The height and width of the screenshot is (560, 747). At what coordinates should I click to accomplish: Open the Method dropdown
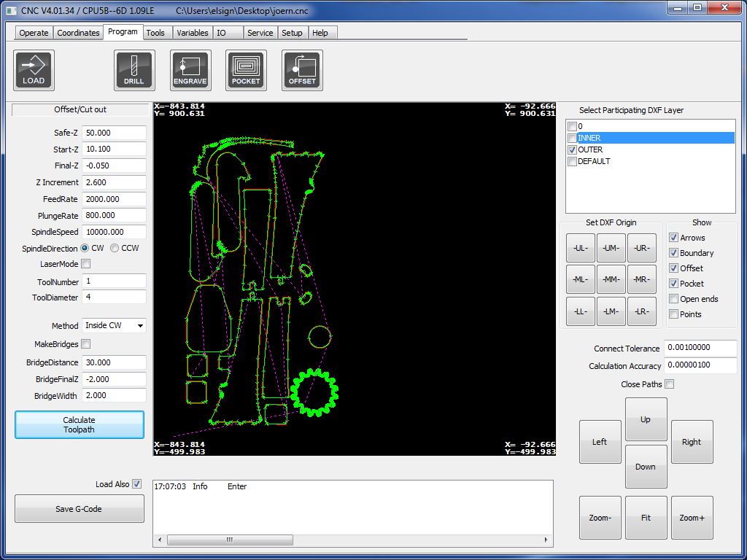point(114,326)
